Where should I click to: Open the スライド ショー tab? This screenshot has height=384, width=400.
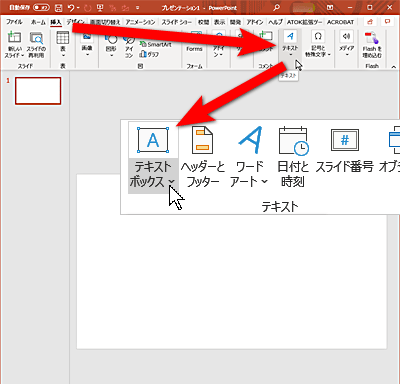click(177, 22)
